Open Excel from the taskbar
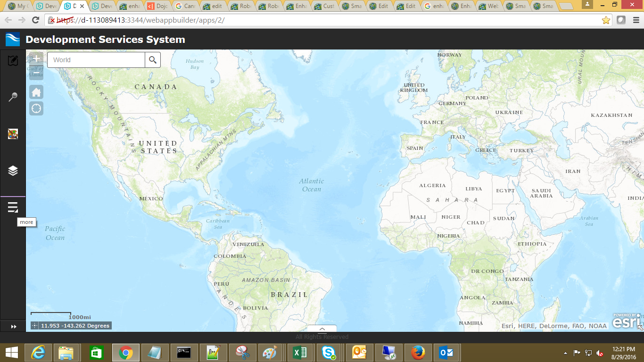The width and height of the screenshot is (644, 362). pos(300,353)
